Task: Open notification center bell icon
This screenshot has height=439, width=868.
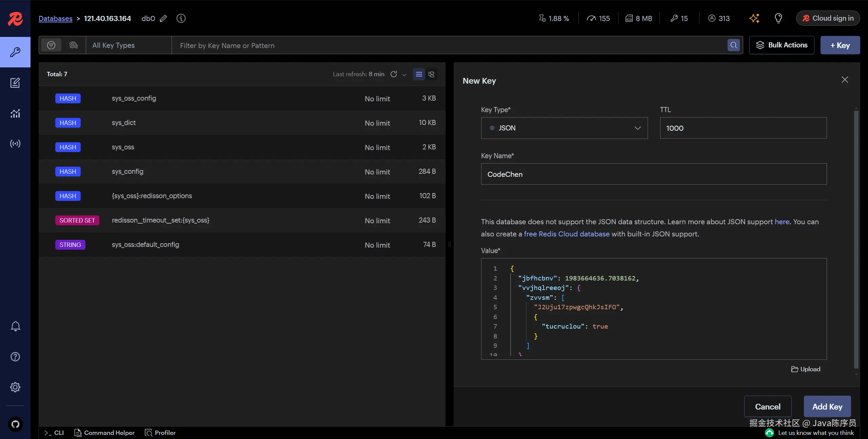Action: pos(15,326)
